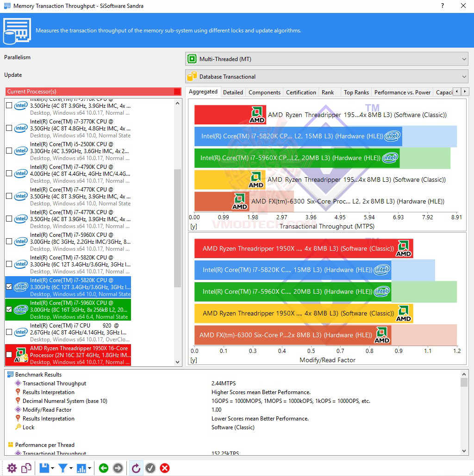Click the red X cancel icon in toolbar
Viewport: 474px width, 476px height.
click(x=165, y=468)
